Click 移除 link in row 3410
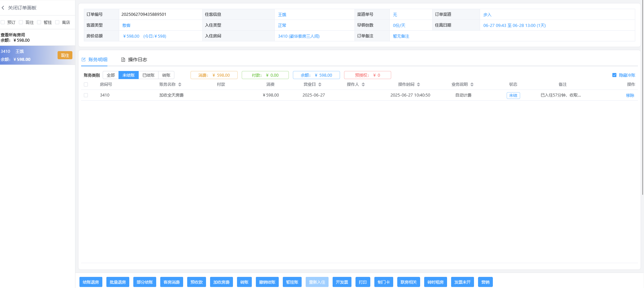The image size is (644, 288). tap(630, 95)
